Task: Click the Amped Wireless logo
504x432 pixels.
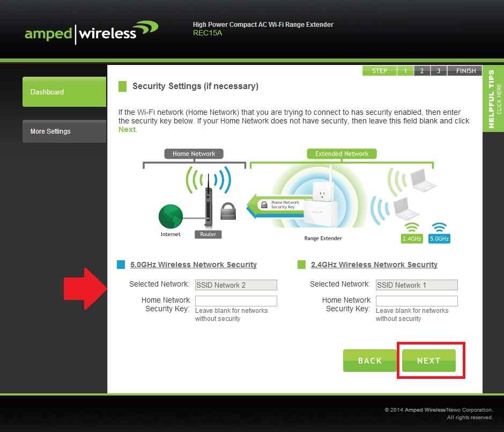Action: click(91, 33)
